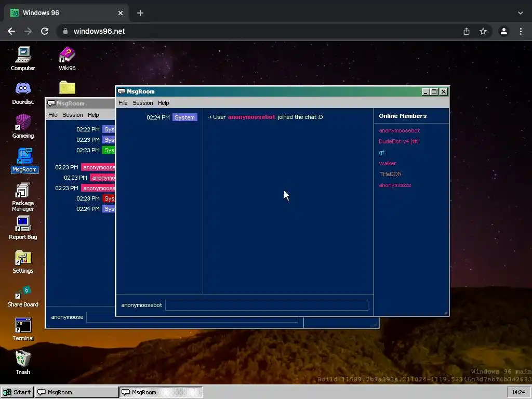Click the System tag on 02:24 PM message
This screenshot has height=399, width=532.
[x=184, y=117]
